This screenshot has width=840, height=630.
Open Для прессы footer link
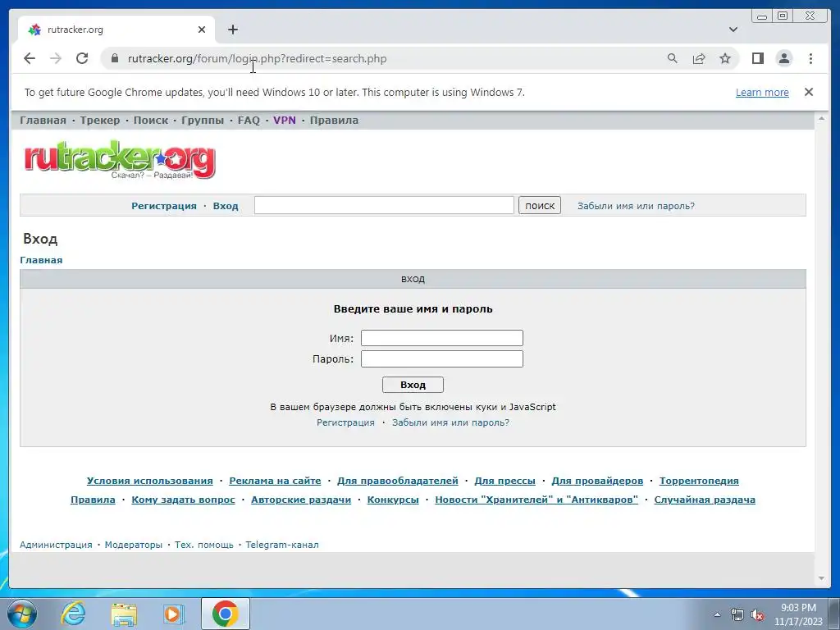point(504,481)
